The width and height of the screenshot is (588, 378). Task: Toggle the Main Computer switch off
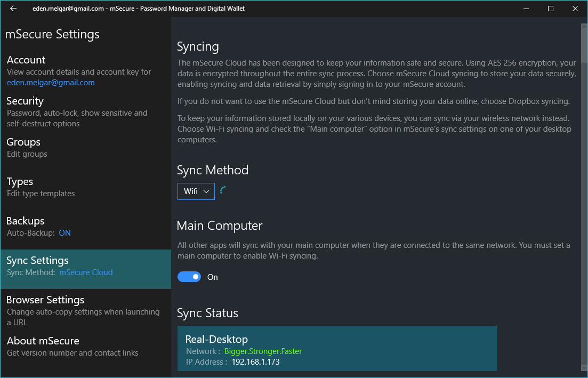pos(189,277)
